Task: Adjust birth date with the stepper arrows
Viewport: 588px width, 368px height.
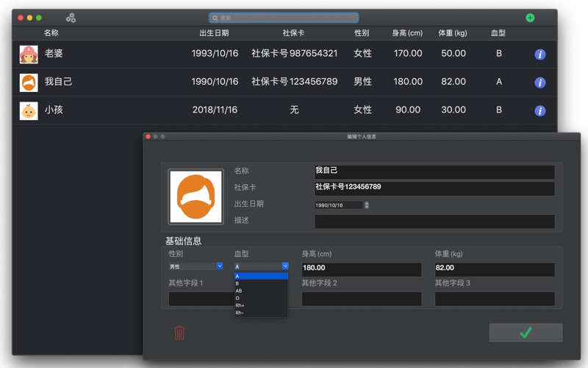Action: [x=367, y=205]
